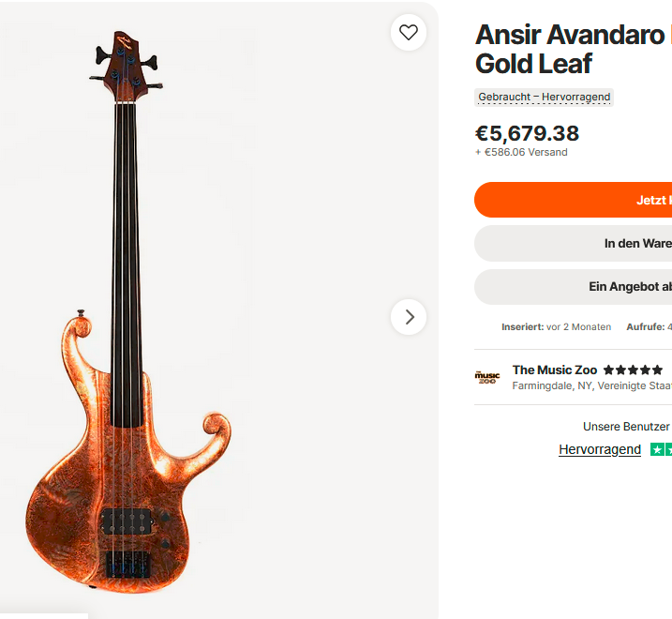The width and height of the screenshot is (672, 619).
Task: Click the Ansir Avandaro Gold Leaf title
Action: pos(570,49)
